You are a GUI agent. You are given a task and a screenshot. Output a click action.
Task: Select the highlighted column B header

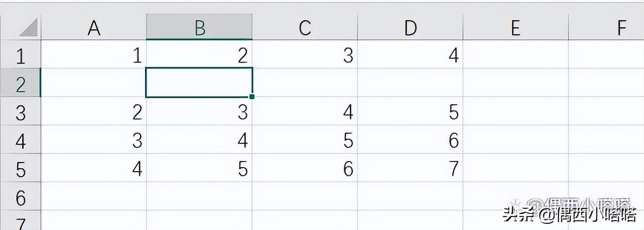[199, 28]
